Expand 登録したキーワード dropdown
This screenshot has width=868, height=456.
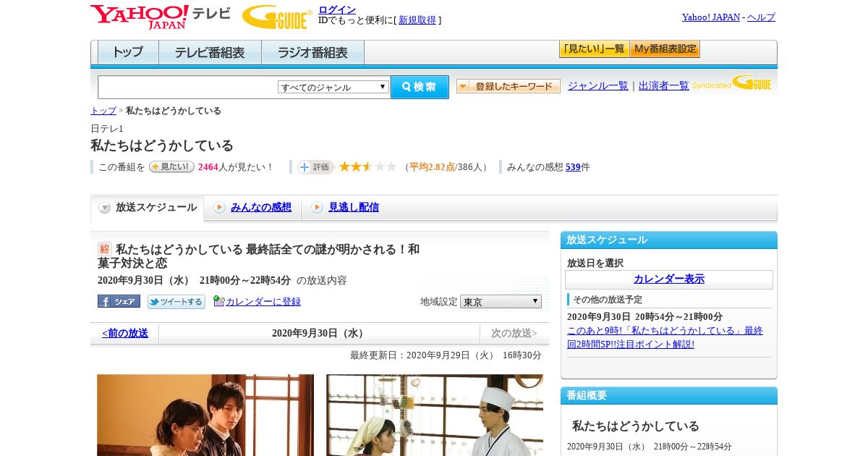click(x=509, y=86)
